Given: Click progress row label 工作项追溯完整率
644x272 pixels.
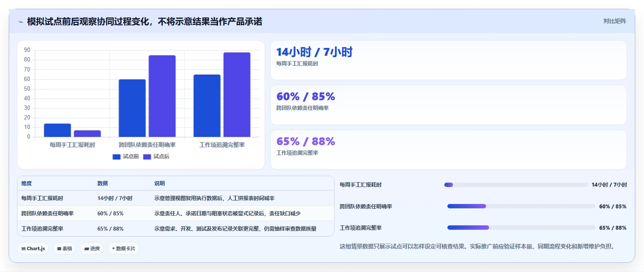Looking at the screenshot, I should click(x=361, y=228).
